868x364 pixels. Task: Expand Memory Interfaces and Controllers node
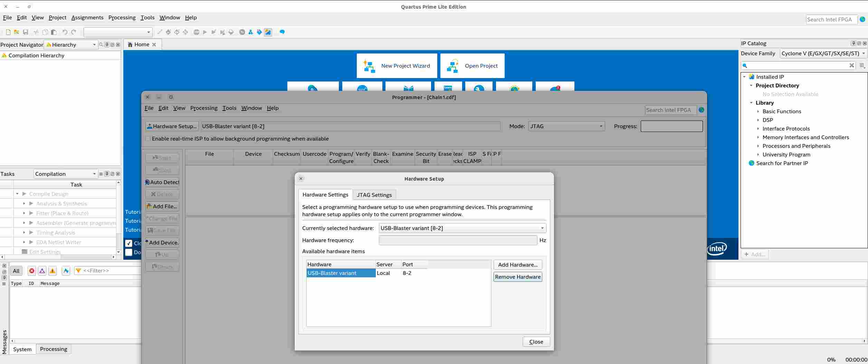(758, 137)
